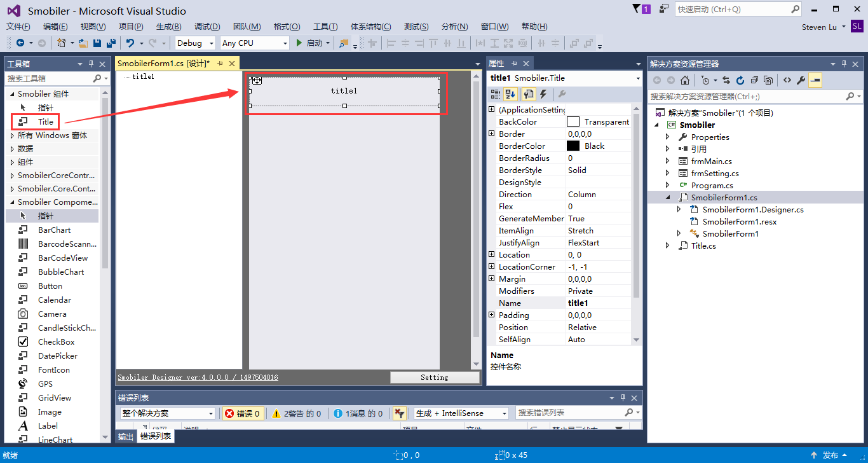Select the Camera control in toolbox
Image resolution: width=868 pixels, height=463 pixels.
click(52, 314)
